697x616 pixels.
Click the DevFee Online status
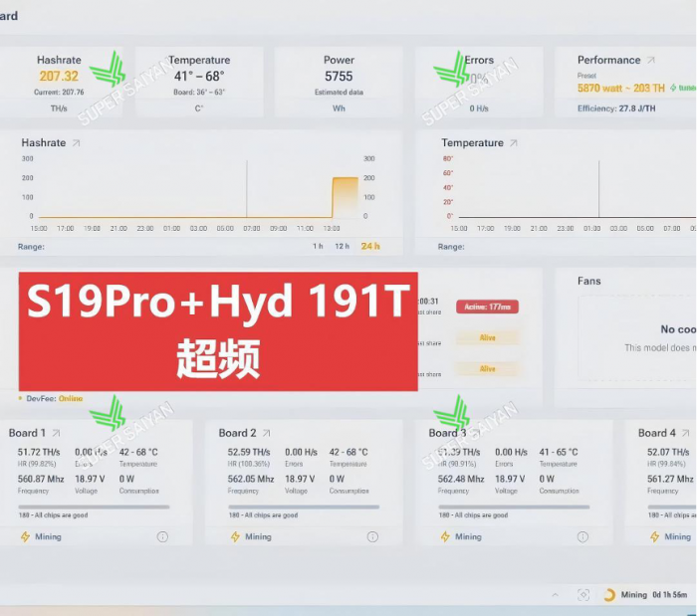point(71,398)
